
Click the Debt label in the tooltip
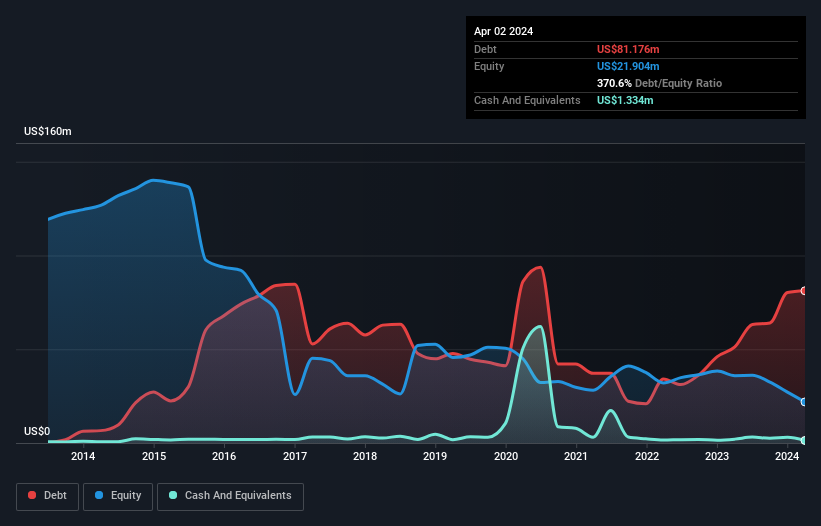485,49
